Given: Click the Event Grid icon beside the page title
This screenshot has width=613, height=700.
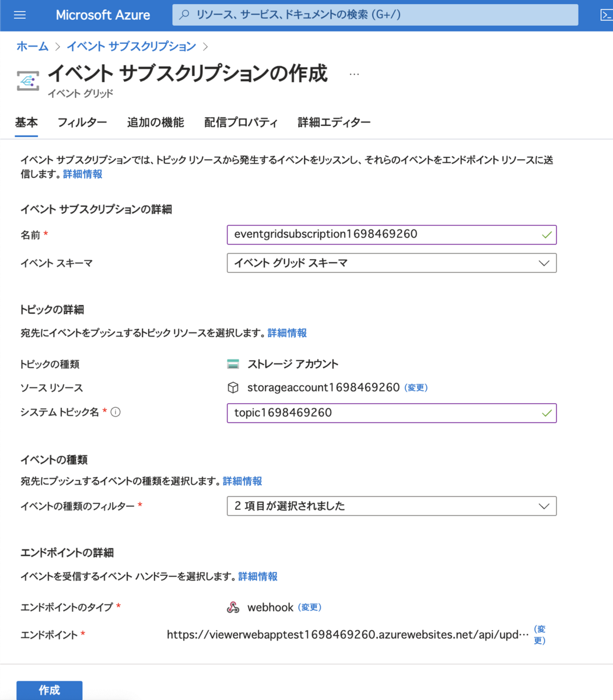Looking at the screenshot, I should click(x=26, y=79).
